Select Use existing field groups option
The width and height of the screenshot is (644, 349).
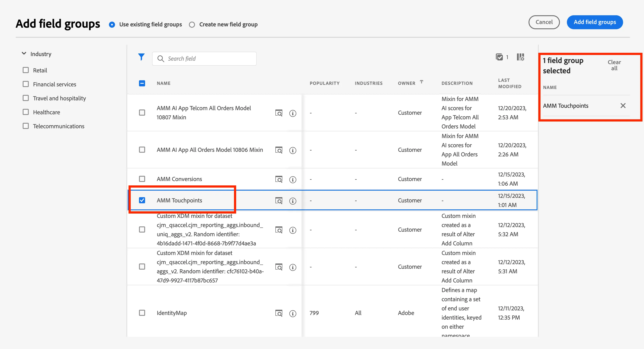pyautogui.click(x=112, y=24)
